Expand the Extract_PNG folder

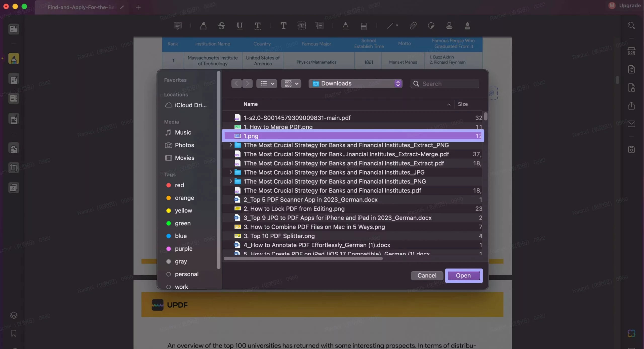tap(230, 145)
